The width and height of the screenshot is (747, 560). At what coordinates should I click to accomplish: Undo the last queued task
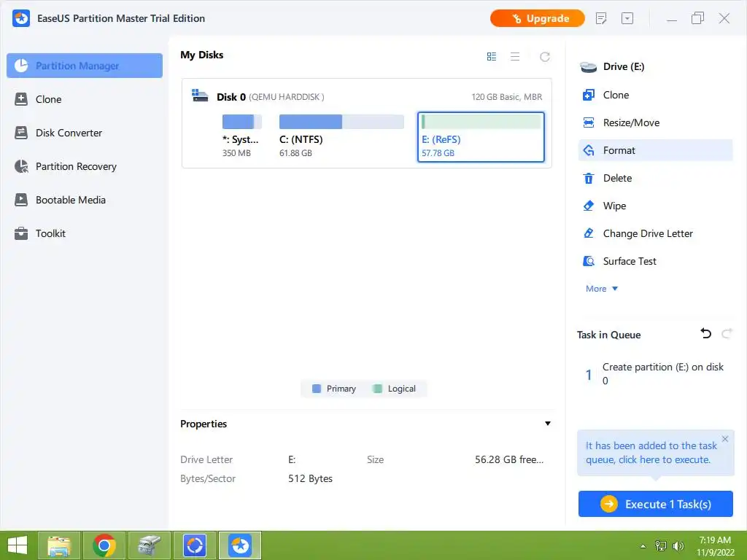(706, 333)
